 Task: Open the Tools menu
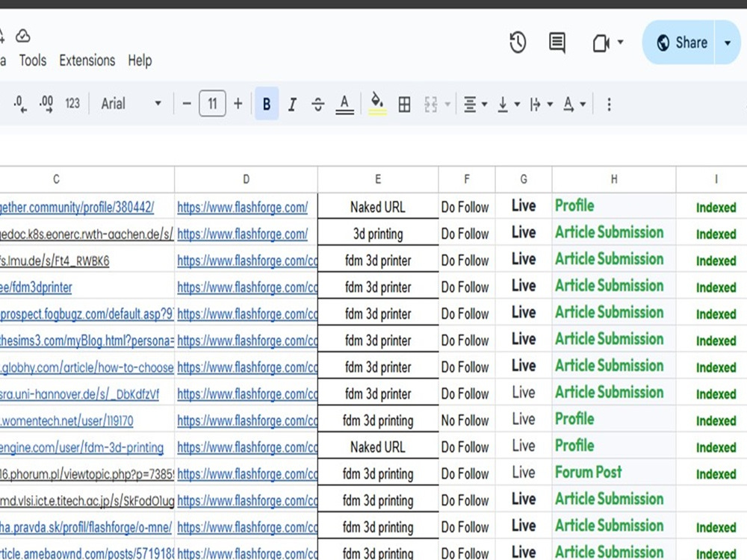point(33,60)
